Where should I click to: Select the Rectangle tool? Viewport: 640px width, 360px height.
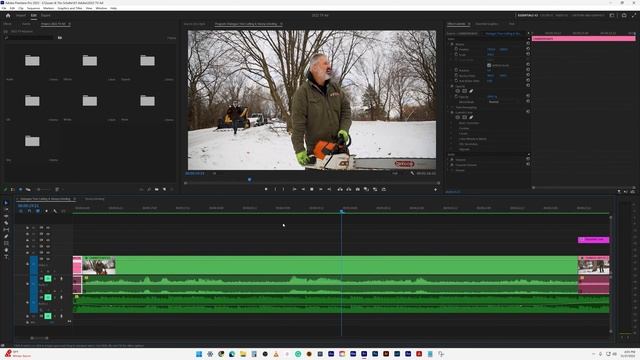[6, 243]
